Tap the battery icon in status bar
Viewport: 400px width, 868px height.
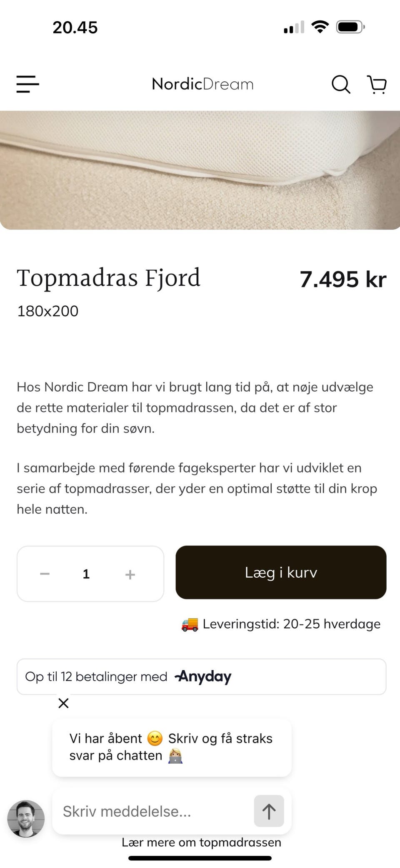click(350, 28)
